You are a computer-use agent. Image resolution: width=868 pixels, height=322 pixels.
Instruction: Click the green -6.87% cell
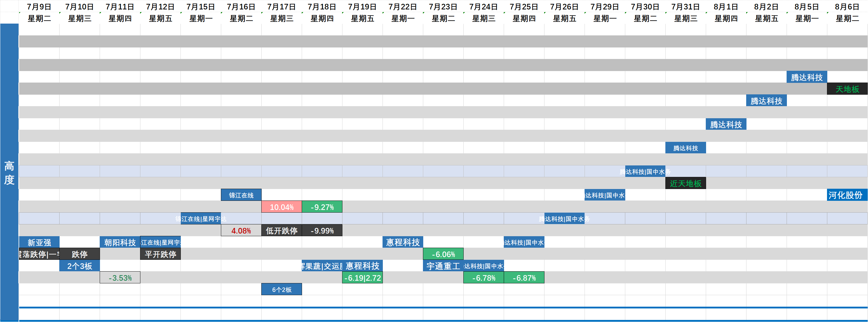coord(524,277)
